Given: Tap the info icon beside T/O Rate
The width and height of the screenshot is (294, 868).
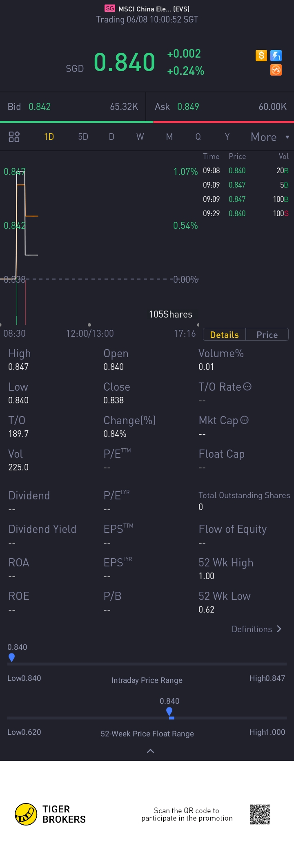Looking at the screenshot, I should point(247,387).
